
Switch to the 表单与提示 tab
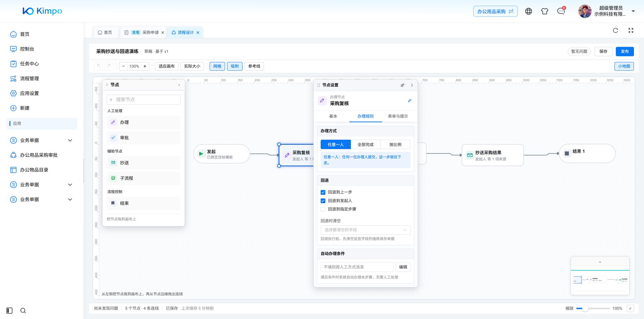[398, 116]
